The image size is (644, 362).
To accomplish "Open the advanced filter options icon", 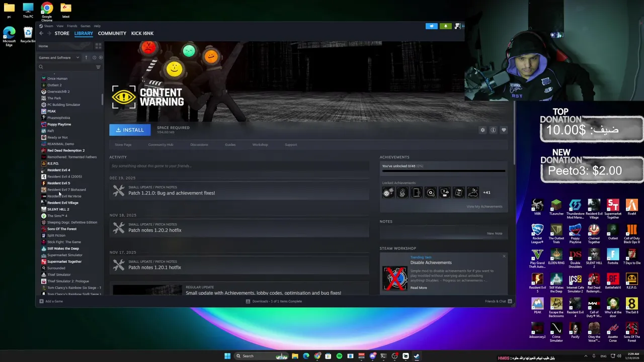I will pos(98,67).
